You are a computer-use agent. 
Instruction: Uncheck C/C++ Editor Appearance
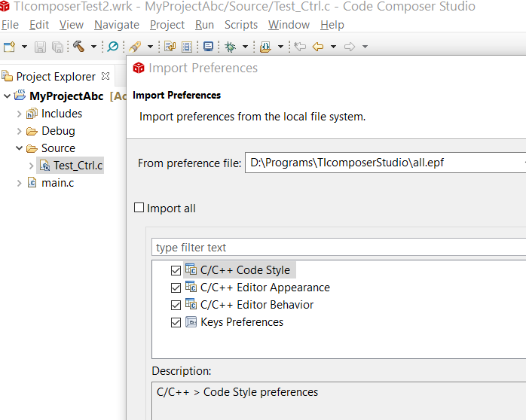pos(176,288)
